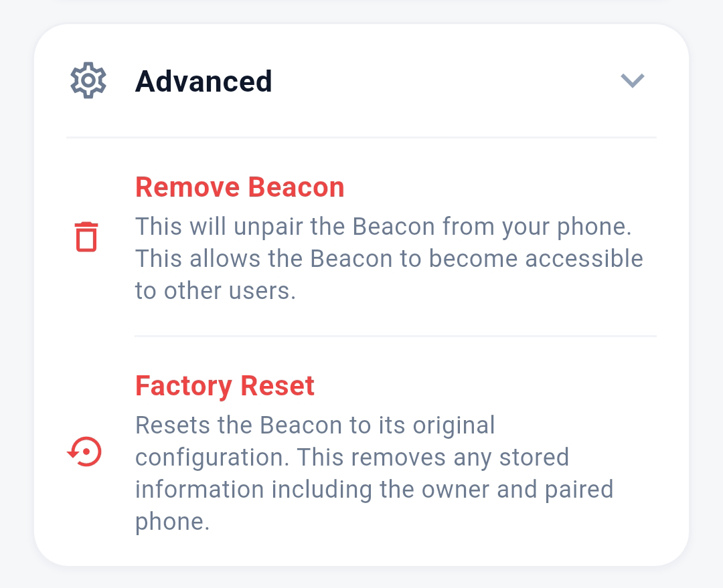
Task: Click the red factory reset circular arrow icon
Action: [x=84, y=452]
